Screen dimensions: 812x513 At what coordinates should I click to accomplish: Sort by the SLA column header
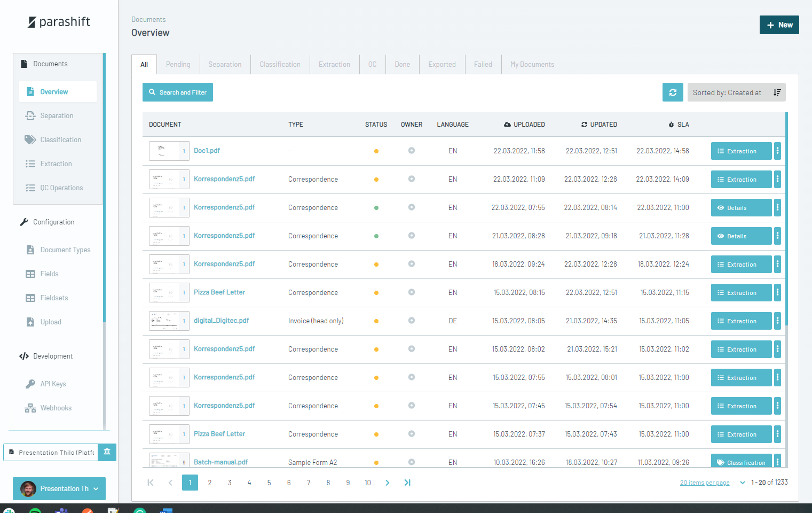tap(679, 125)
